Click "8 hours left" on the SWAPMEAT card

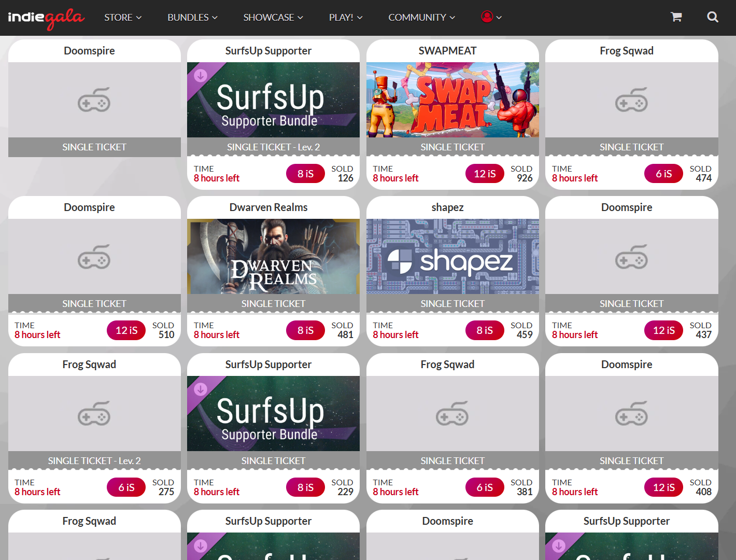tap(395, 178)
